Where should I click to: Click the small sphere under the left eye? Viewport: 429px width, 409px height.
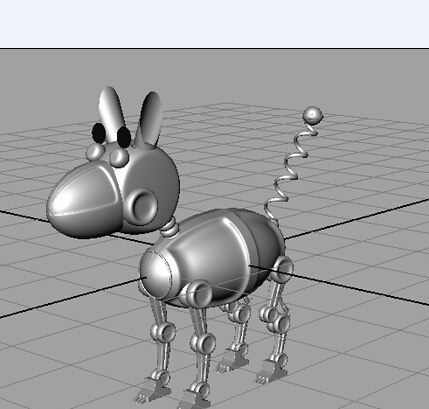[x=96, y=152]
